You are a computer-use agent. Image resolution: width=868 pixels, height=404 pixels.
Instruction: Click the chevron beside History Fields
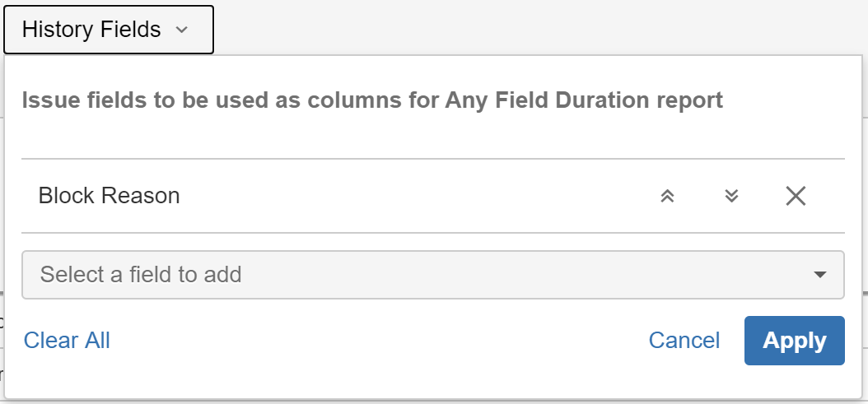click(182, 30)
